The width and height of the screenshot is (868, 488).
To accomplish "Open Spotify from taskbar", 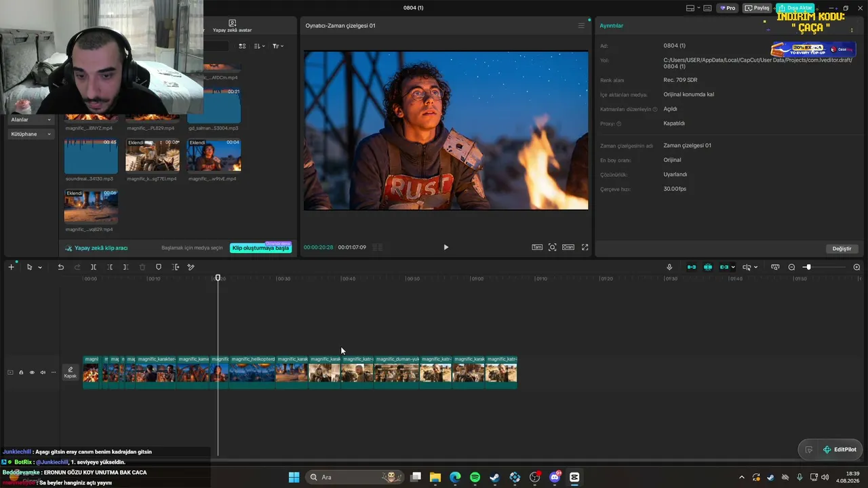I will (x=475, y=477).
